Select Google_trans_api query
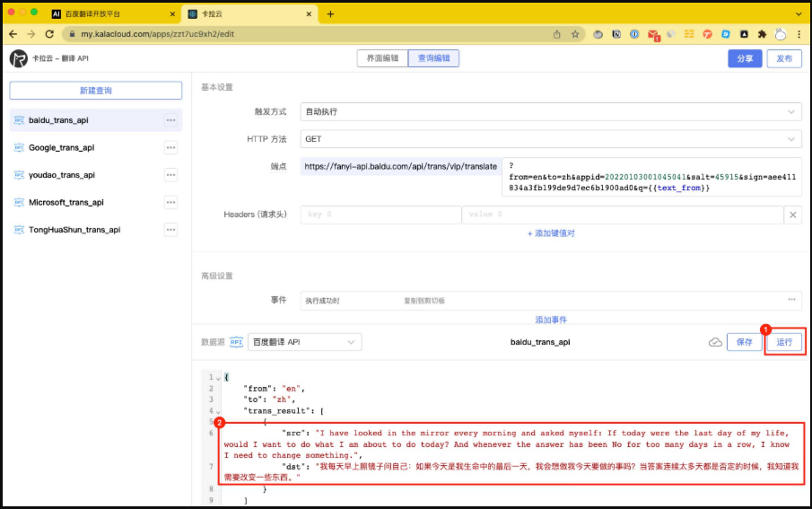 point(62,148)
